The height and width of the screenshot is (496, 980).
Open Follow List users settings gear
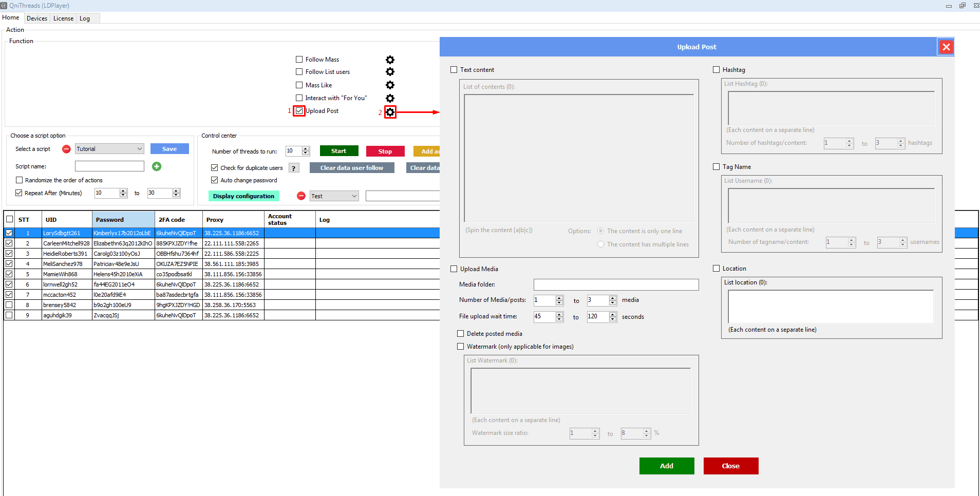point(390,72)
